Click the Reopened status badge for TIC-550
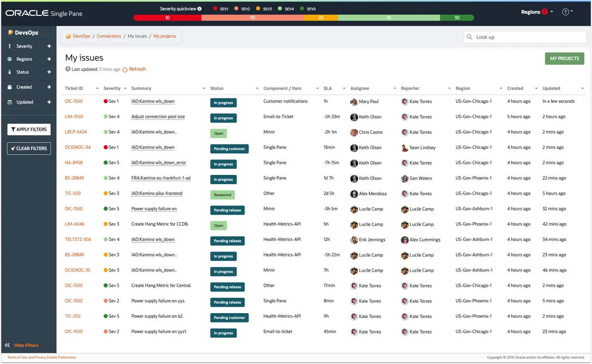The width and height of the screenshot is (592, 364). [x=222, y=195]
